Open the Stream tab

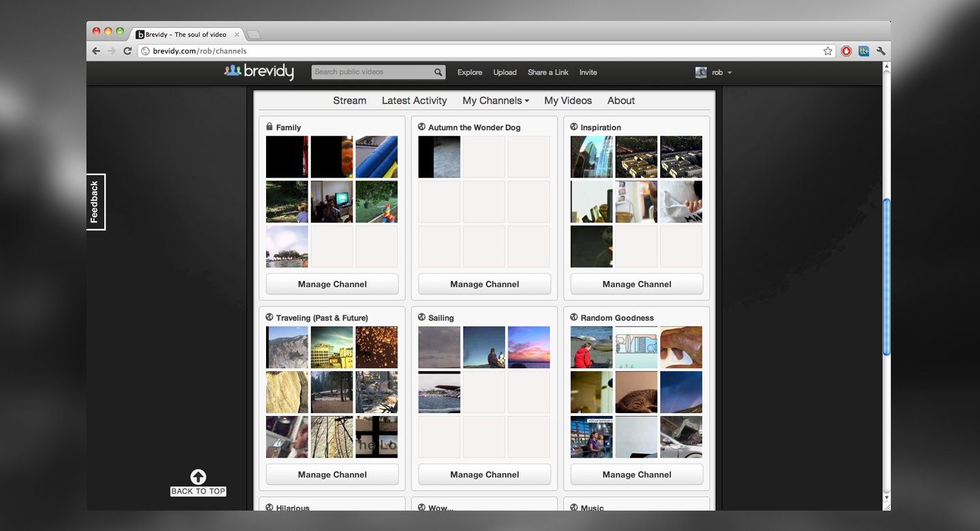[x=350, y=101]
